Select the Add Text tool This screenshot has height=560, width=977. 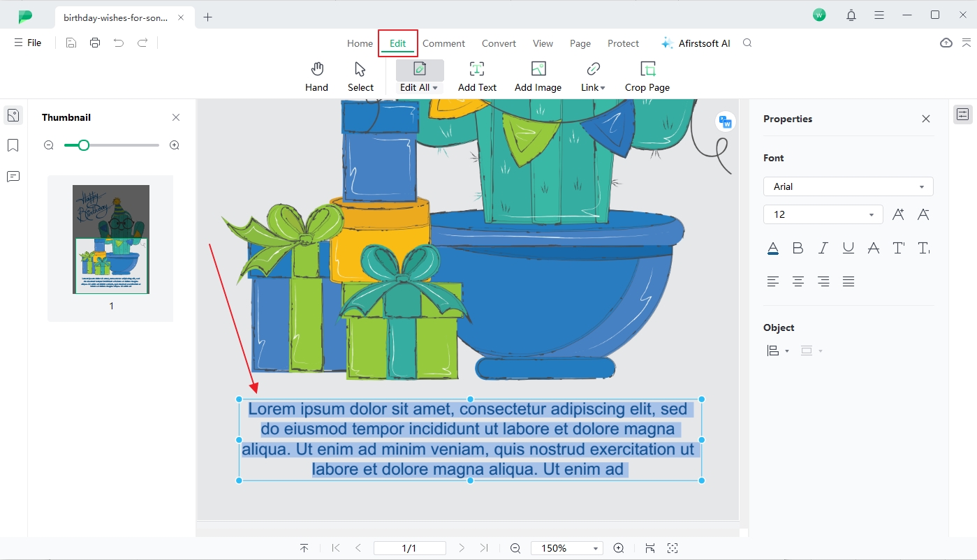tap(477, 77)
